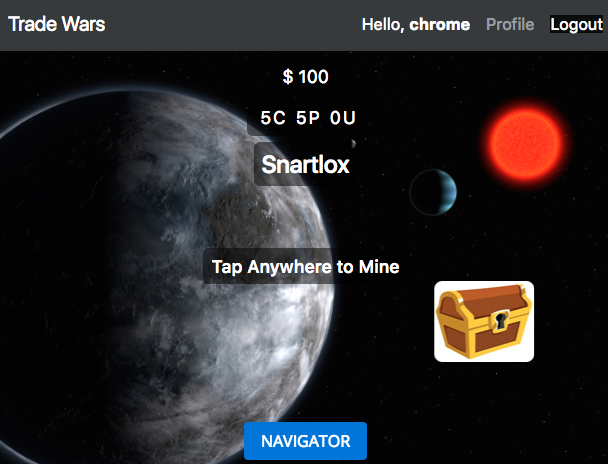Select the small blue crescent planet
Image resolution: width=608 pixels, height=464 pixels.
pos(433,192)
